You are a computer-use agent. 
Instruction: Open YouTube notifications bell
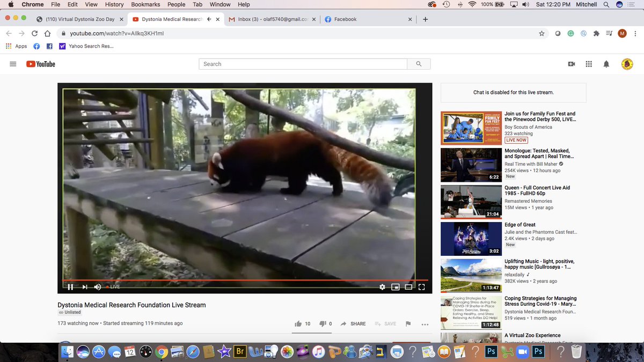[x=606, y=64]
